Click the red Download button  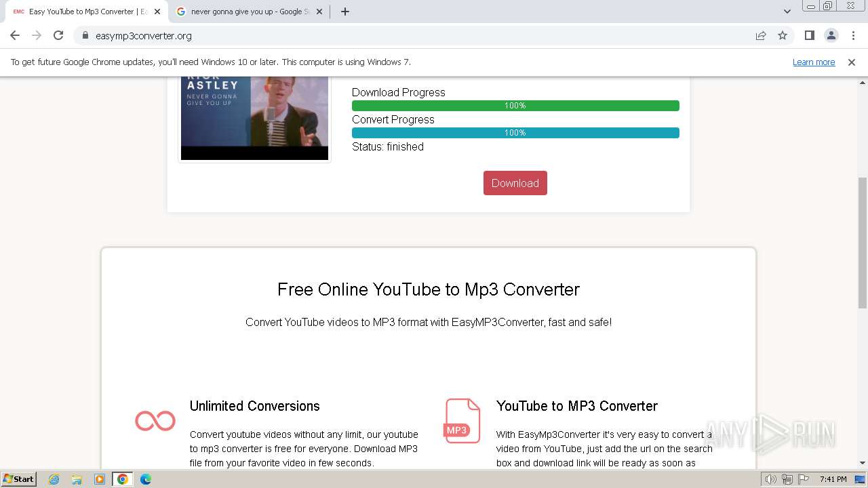pos(515,183)
